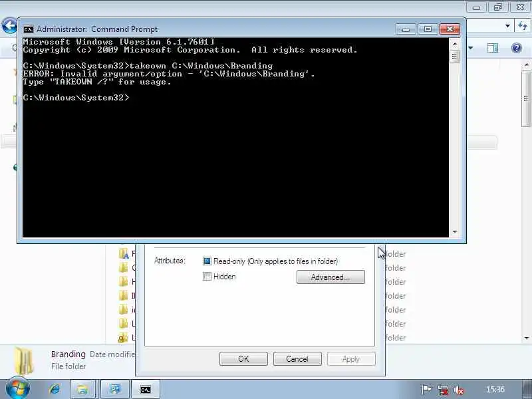Click the taskbar icon left of Command Prompt
The width and height of the screenshot is (532, 399).
[x=114, y=389]
